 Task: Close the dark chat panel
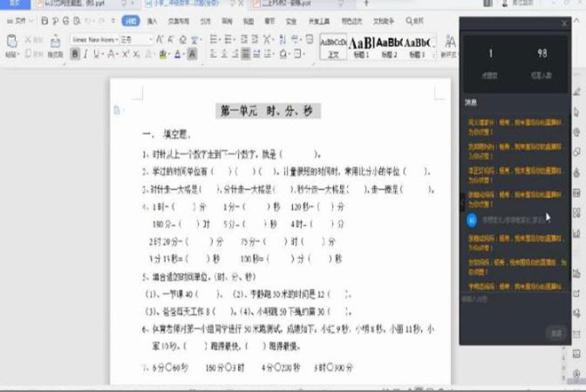pos(564,24)
